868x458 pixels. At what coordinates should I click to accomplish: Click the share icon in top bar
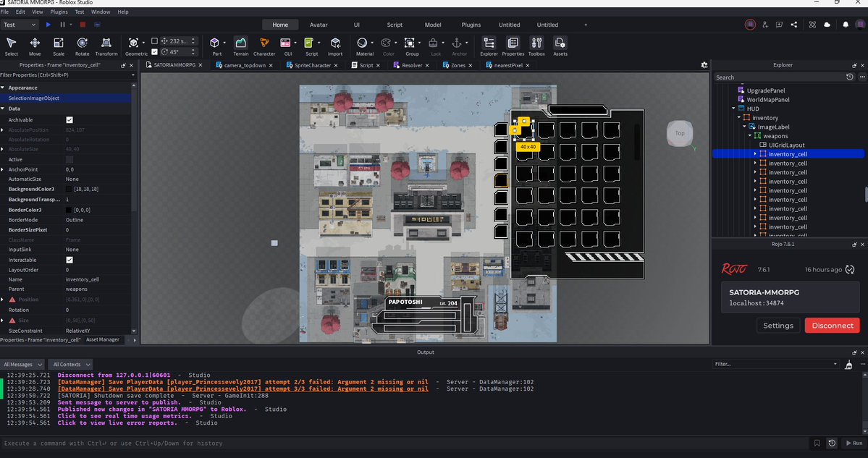coord(794,25)
